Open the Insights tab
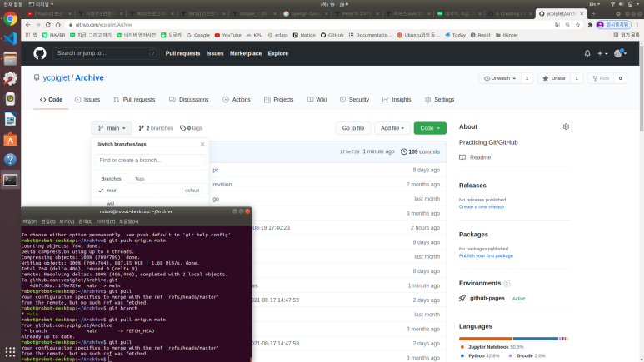Screen dimensions: 644x362 click(x=397, y=100)
